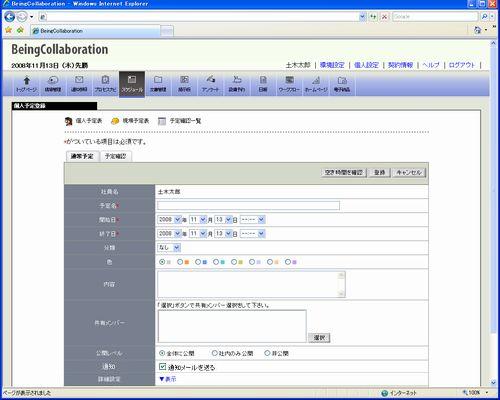Select the yellow-green color radio button
Viewport: 500px width, 400px height.
(x=234, y=262)
